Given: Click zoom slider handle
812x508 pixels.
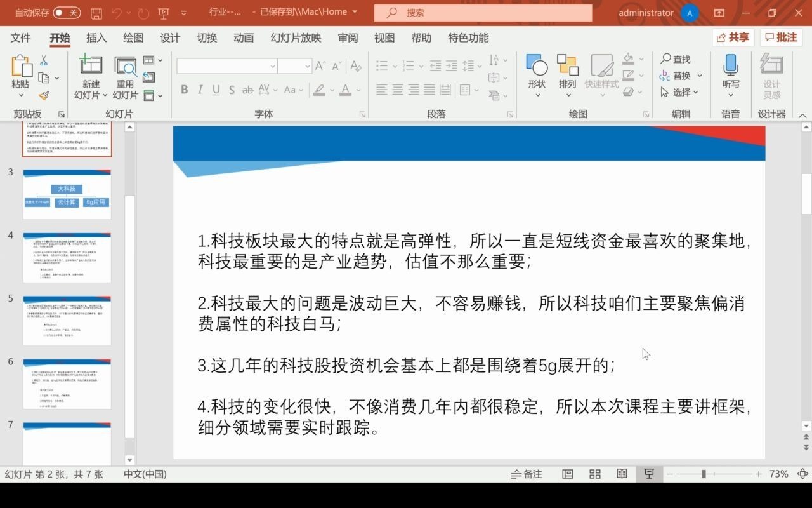Looking at the screenshot, I should [704, 474].
